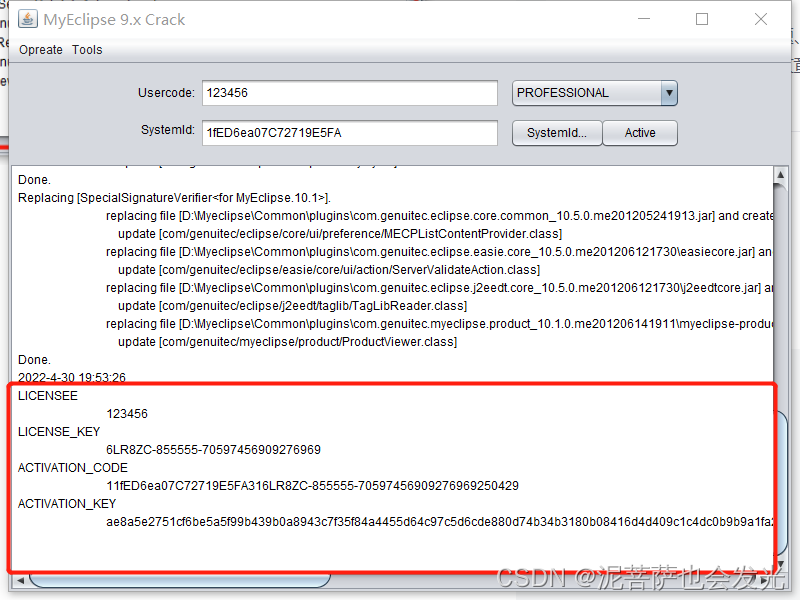Open the Opreate menu
800x600 pixels.
coord(41,50)
